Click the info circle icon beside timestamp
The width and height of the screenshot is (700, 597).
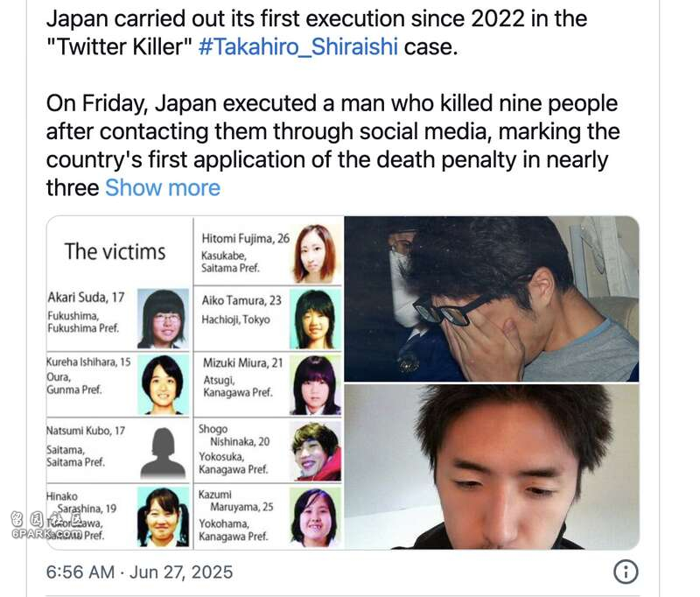point(626,572)
